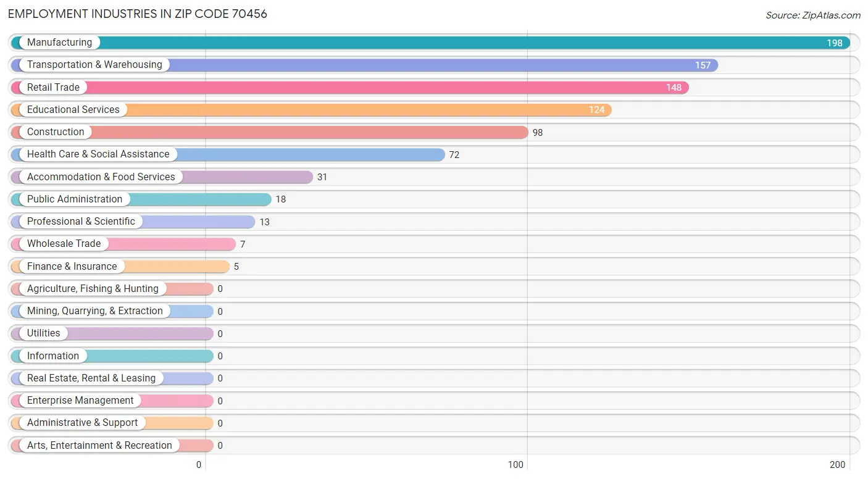868x479 pixels.
Task: Click the axis tick label 200
Action: [x=837, y=465]
